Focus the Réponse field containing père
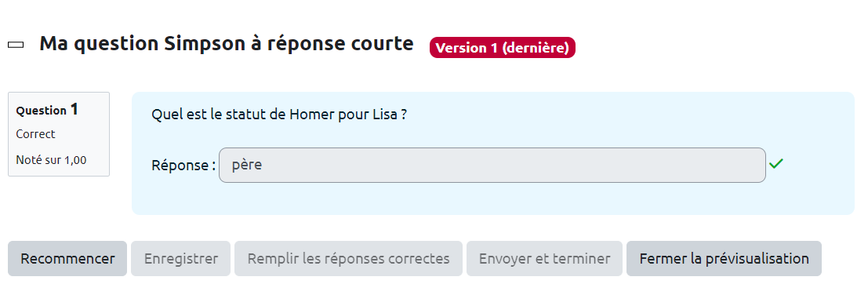Screen dimensions: 868x295 pos(492,165)
